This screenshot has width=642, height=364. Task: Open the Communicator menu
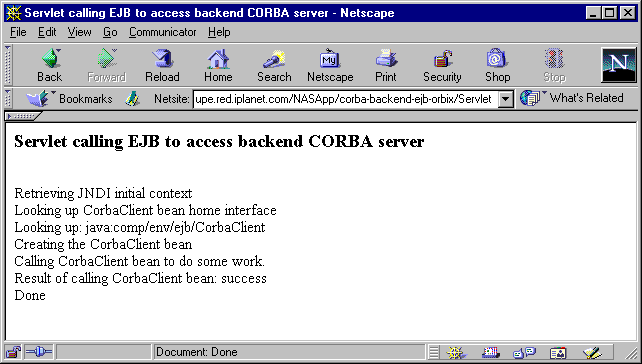tap(163, 32)
